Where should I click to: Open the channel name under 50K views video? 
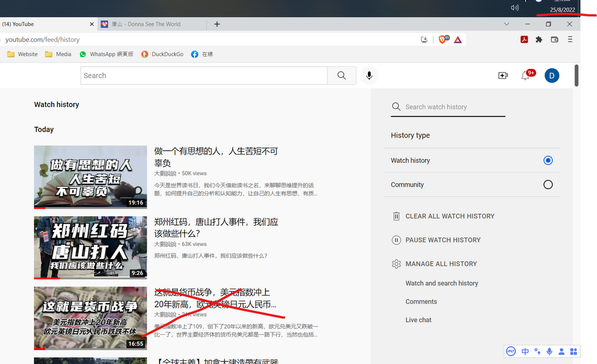(x=165, y=173)
